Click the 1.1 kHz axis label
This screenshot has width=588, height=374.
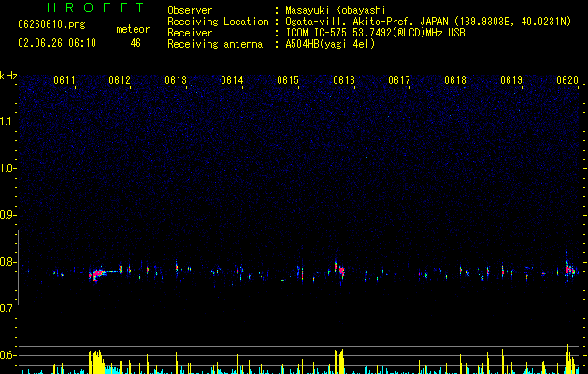coord(8,122)
